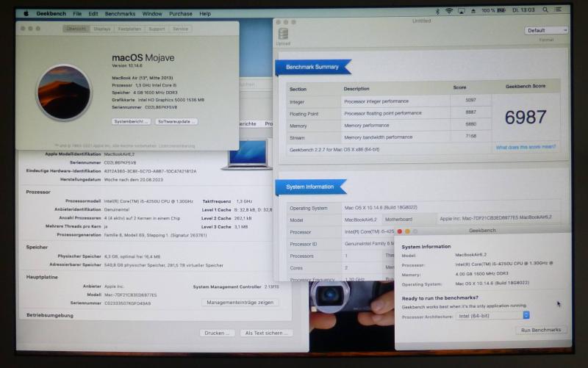Expand the Processor Architecture selector
The image size is (588, 368).
[492, 315]
